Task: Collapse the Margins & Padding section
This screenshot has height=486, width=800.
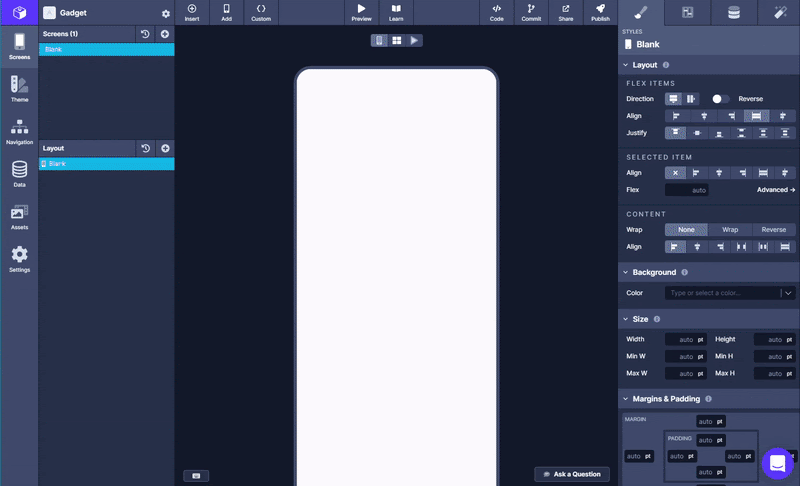Action: (626, 399)
